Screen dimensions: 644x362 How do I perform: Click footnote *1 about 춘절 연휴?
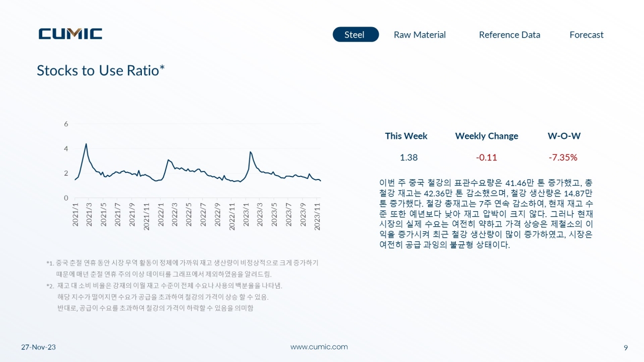point(182,268)
